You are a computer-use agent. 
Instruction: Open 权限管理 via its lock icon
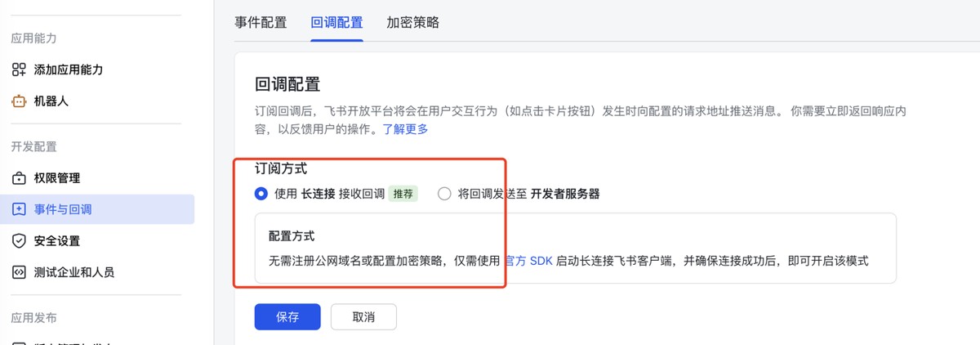click(19, 178)
